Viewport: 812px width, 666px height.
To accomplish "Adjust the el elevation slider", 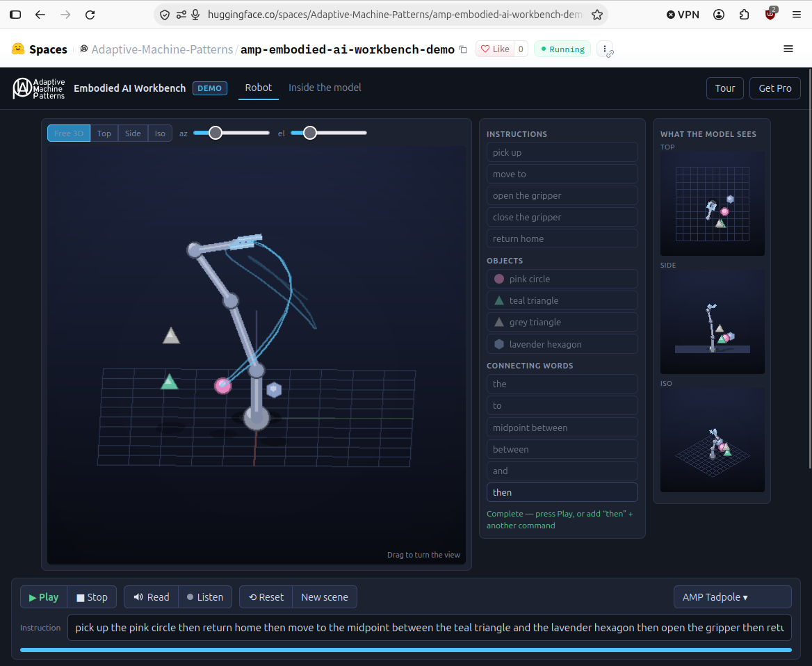I will [x=329, y=133].
